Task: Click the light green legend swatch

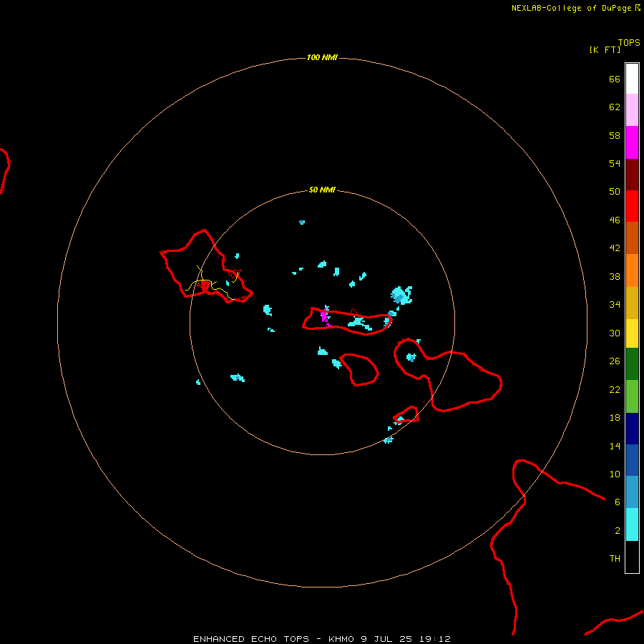Action: (632, 396)
